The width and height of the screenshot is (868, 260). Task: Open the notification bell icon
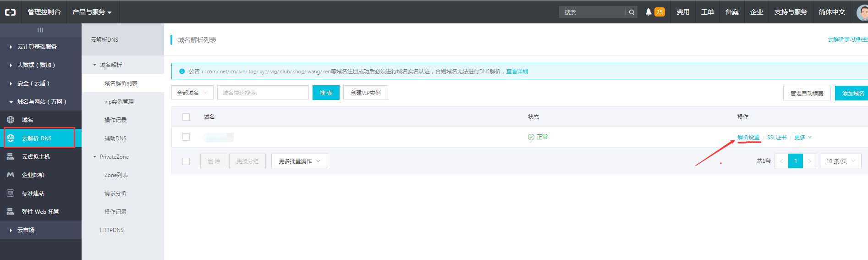pos(648,12)
